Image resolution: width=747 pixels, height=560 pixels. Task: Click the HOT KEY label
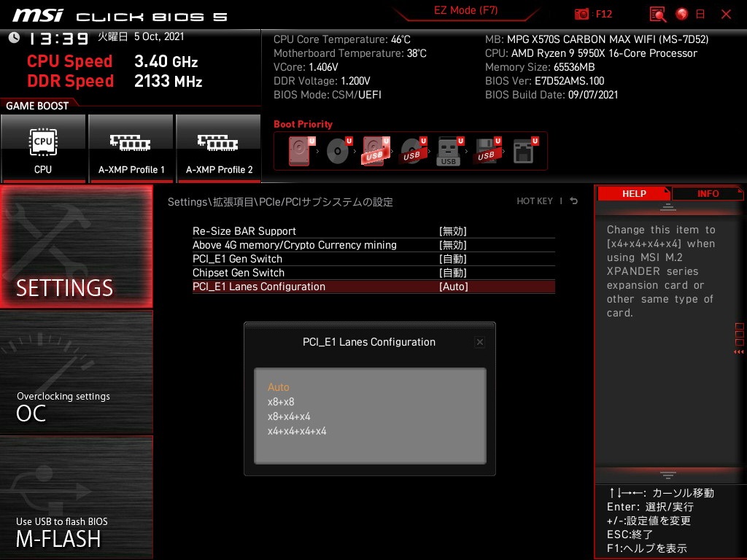click(535, 201)
